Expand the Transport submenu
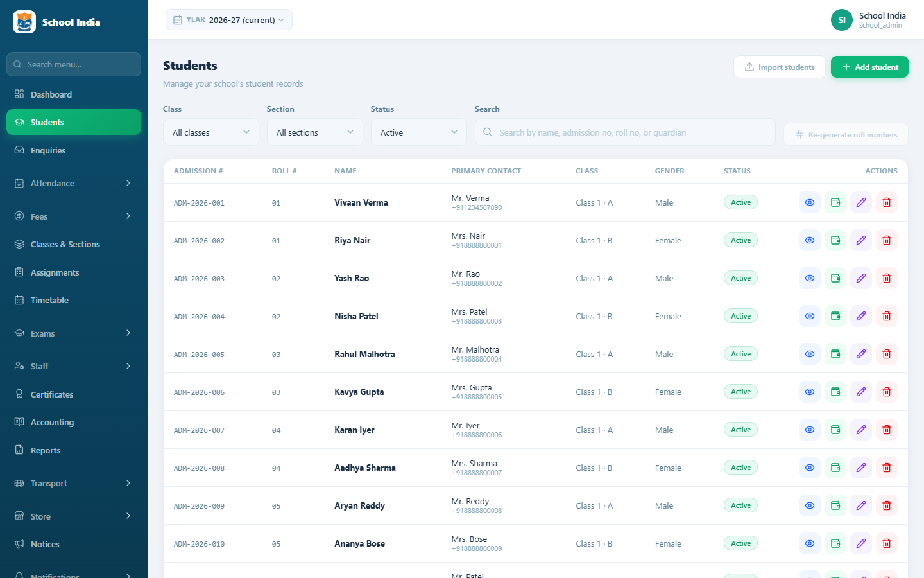The image size is (924, 578). point(74,483)
